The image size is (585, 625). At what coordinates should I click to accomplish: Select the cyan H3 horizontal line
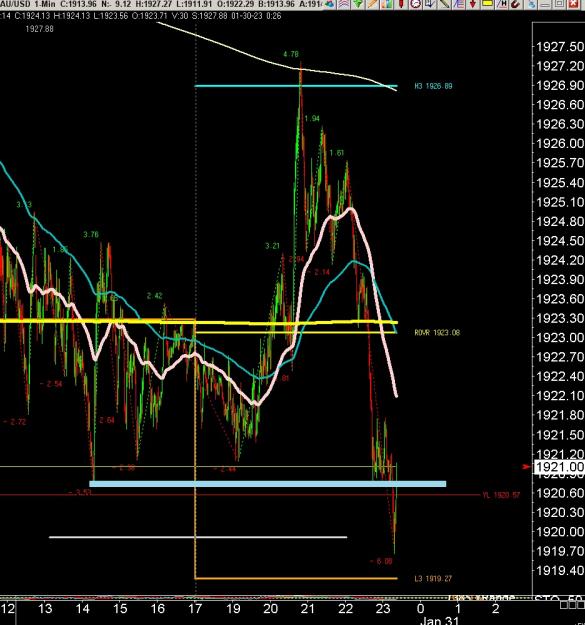(296, 86)
